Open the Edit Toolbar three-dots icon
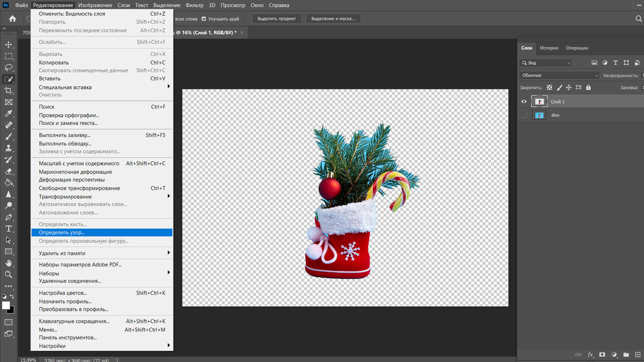This screenshot has width=644, height=362. [x=9, y=285]
